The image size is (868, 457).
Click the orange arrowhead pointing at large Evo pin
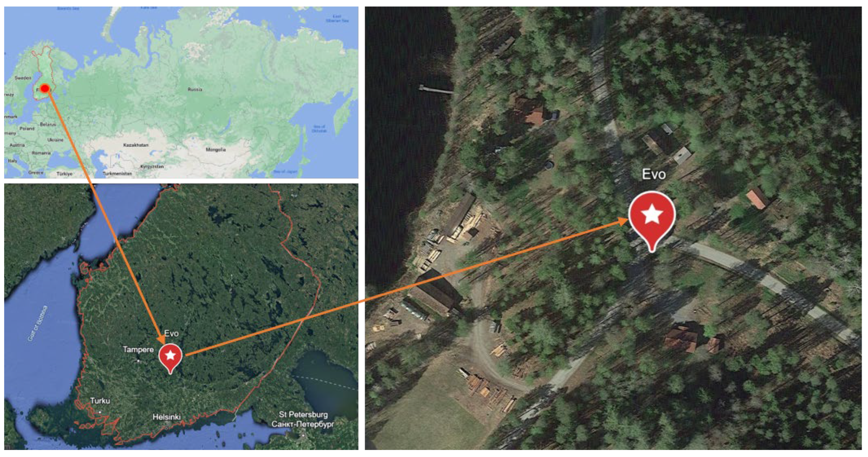(x=623, y=221)
